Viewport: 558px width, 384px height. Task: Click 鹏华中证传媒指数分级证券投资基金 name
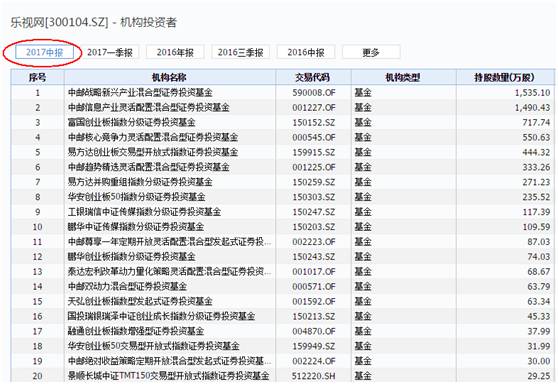point(136,227)
